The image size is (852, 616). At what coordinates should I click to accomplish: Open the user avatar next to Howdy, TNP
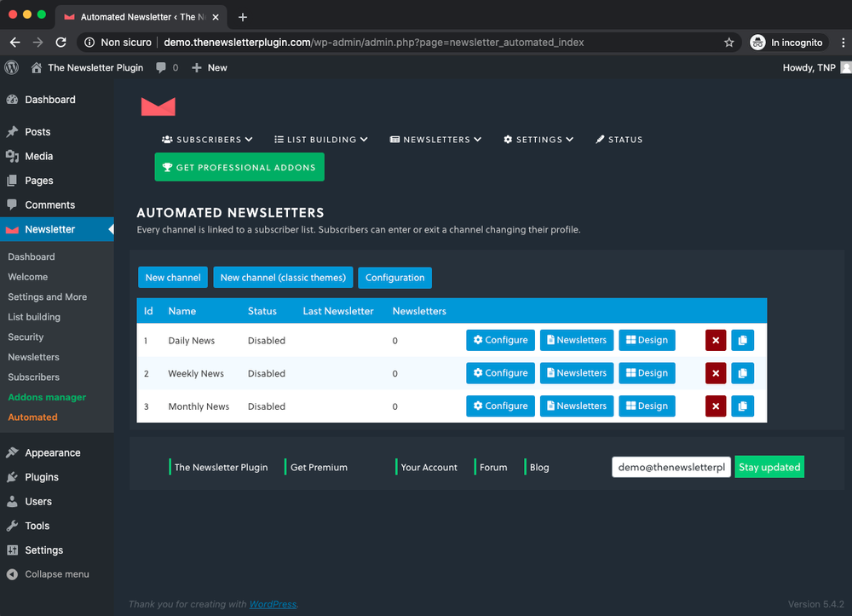(846, 67)
